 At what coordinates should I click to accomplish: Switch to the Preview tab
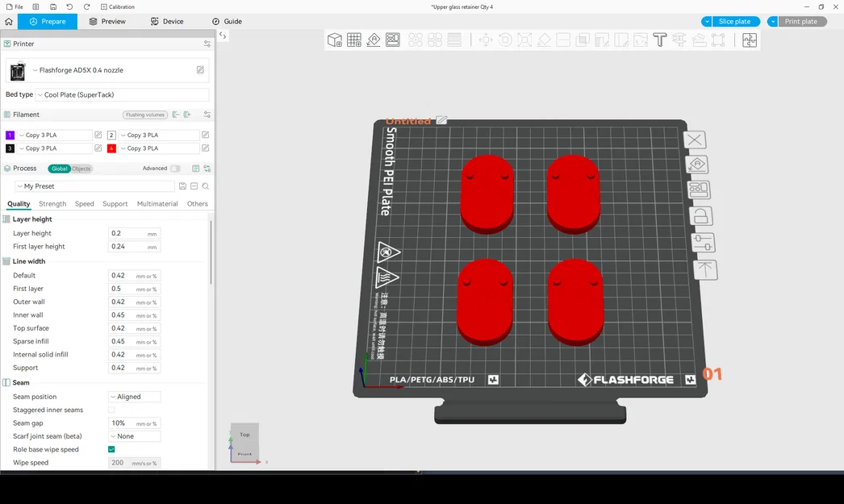coord(107,22)
